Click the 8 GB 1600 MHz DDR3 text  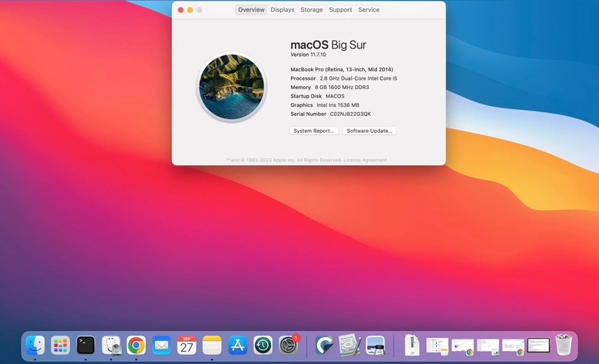[342, 87]
